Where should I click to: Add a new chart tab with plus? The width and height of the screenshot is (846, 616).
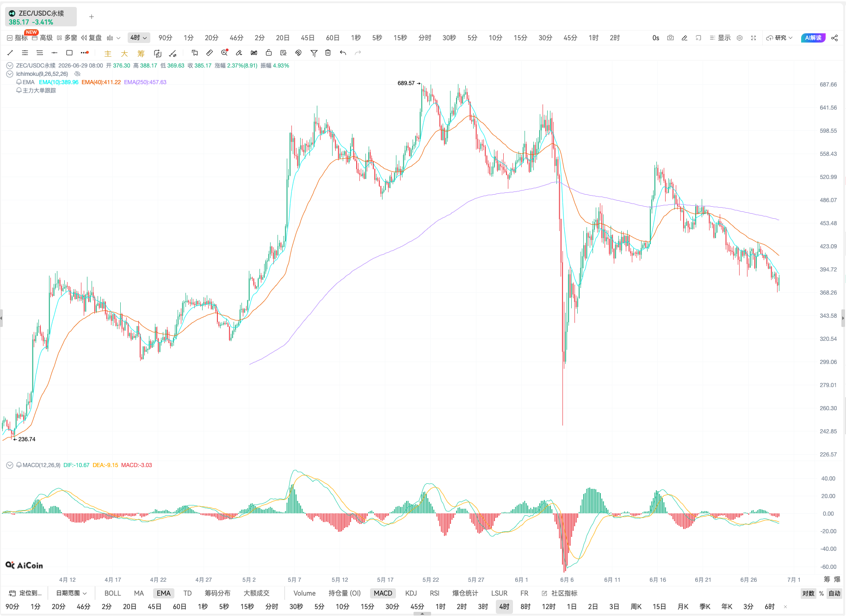92,17
